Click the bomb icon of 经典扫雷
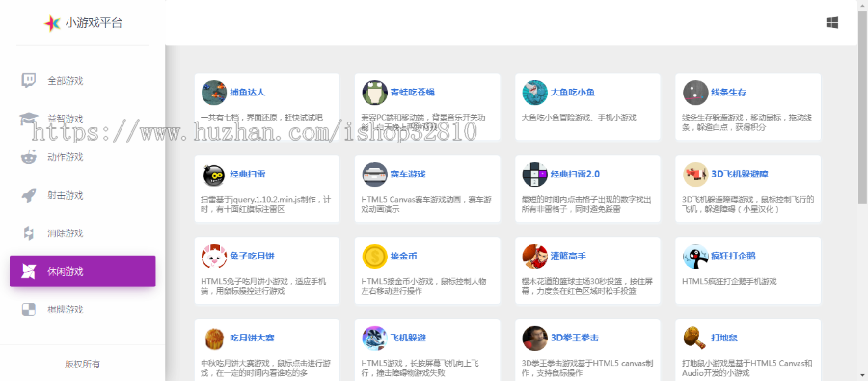Viewport: 868px width, 381px height. [x=214, y=175]
